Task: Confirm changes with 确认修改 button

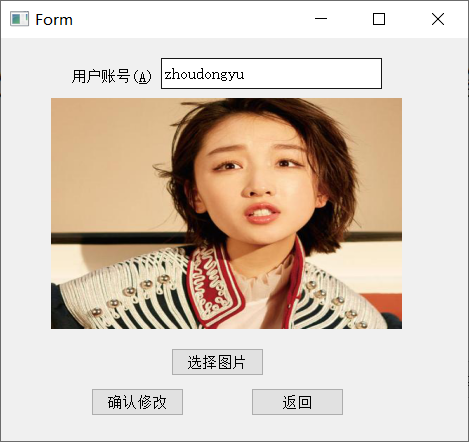Action: (x=137, y=402)
